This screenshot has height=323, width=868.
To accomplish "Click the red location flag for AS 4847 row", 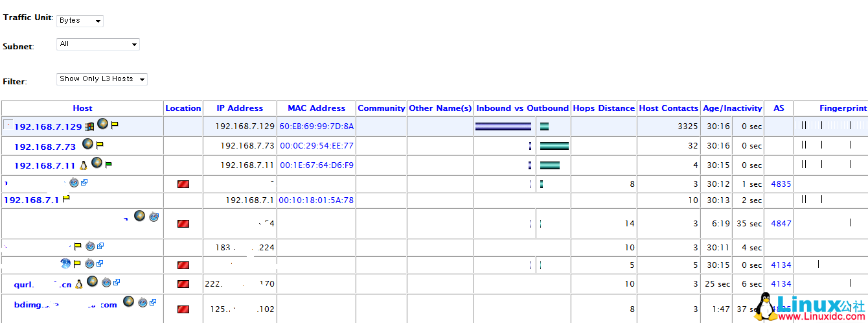I will pos(183,224).
